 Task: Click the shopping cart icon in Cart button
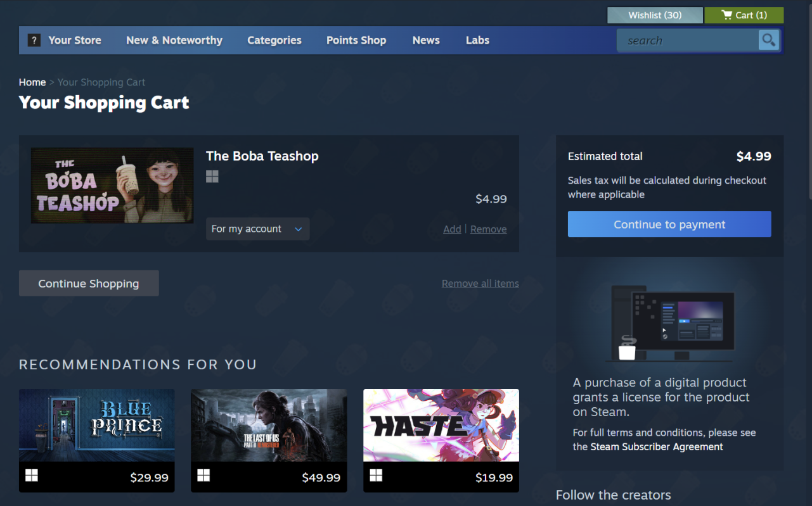pos(726,15)
